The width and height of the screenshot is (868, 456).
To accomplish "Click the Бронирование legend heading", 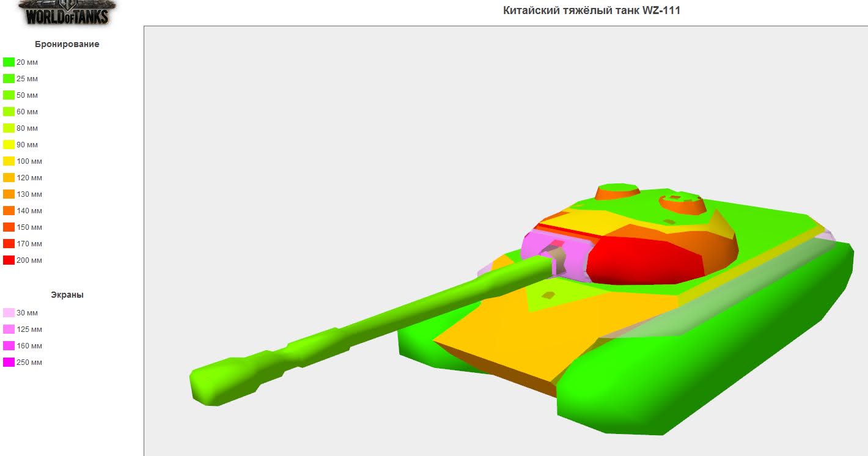I will (67, 44).
